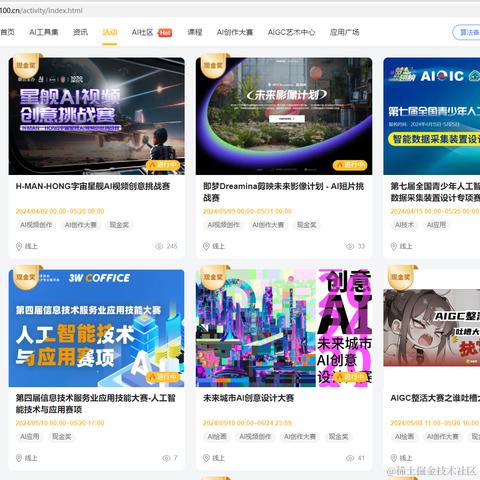The width and height of the screenshot is (480, 480).
Task: Click the 进行中 status badge on the 未来城市 banner
Action: (x=350, y=377)
